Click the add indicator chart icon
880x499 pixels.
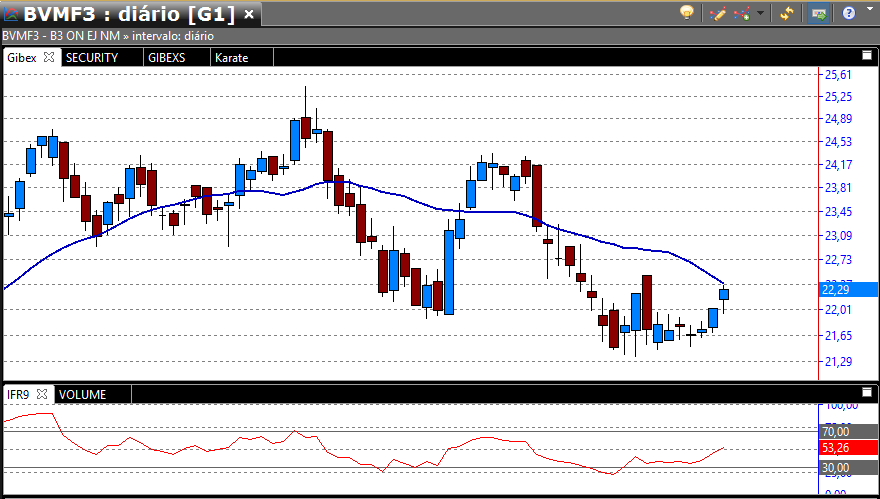pos(741,13)
